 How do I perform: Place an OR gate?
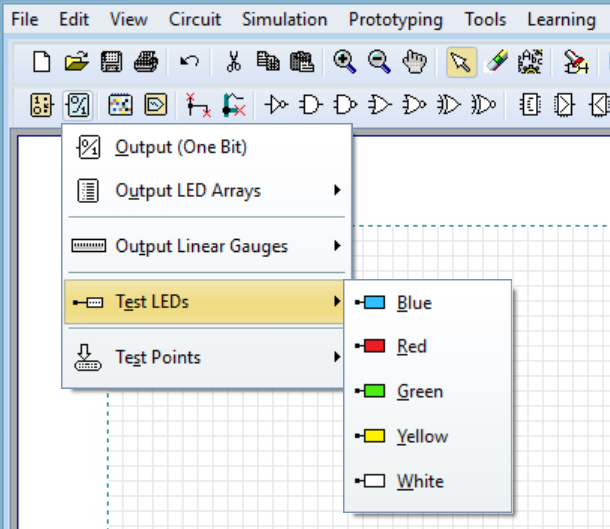pyautogui.click(x=380, y=105)
